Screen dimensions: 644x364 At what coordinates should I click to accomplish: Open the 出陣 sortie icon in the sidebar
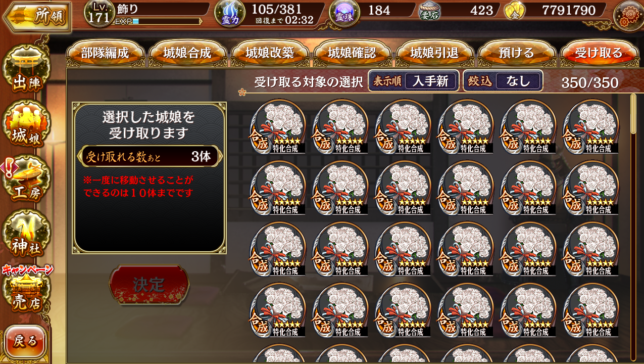click(27, 69)
